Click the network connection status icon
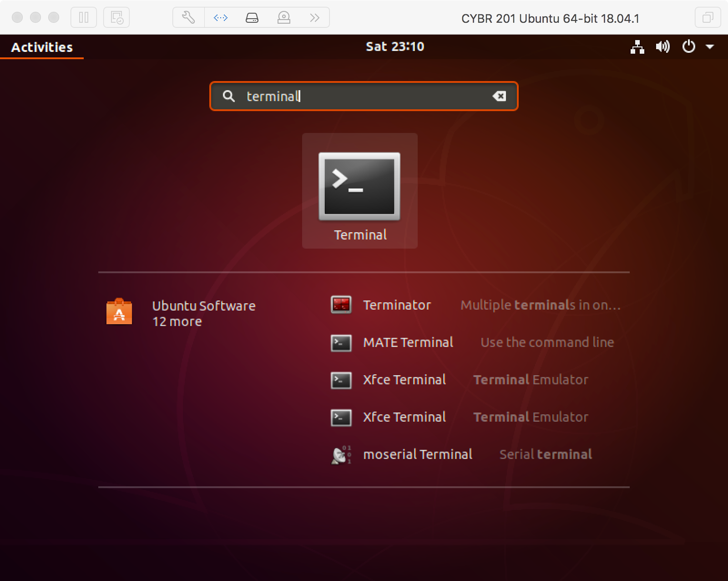The height and width of the screenshot is (581, 728). tap(637, 47)
